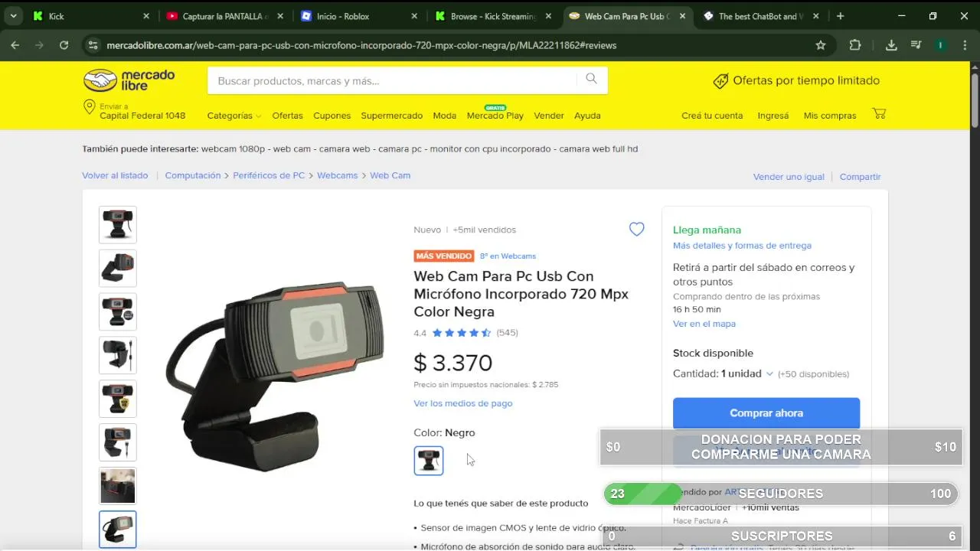Open Vender menu item

coord(548,116)
